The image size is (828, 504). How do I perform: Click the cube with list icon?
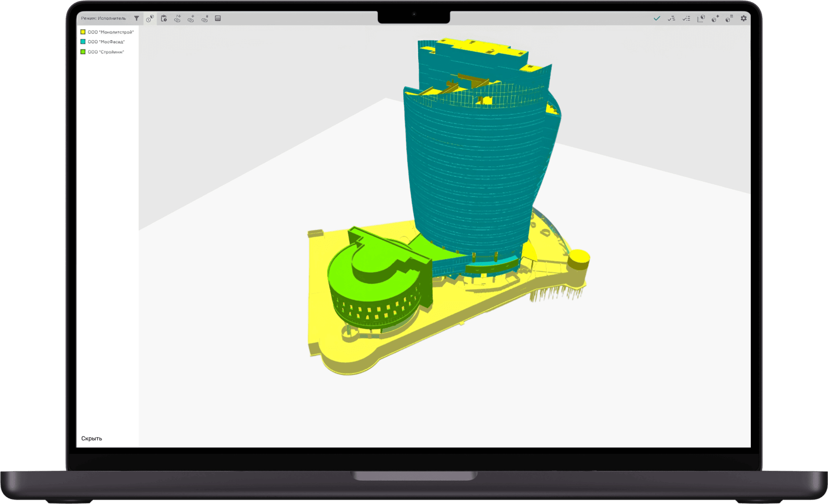coord(729,19)
